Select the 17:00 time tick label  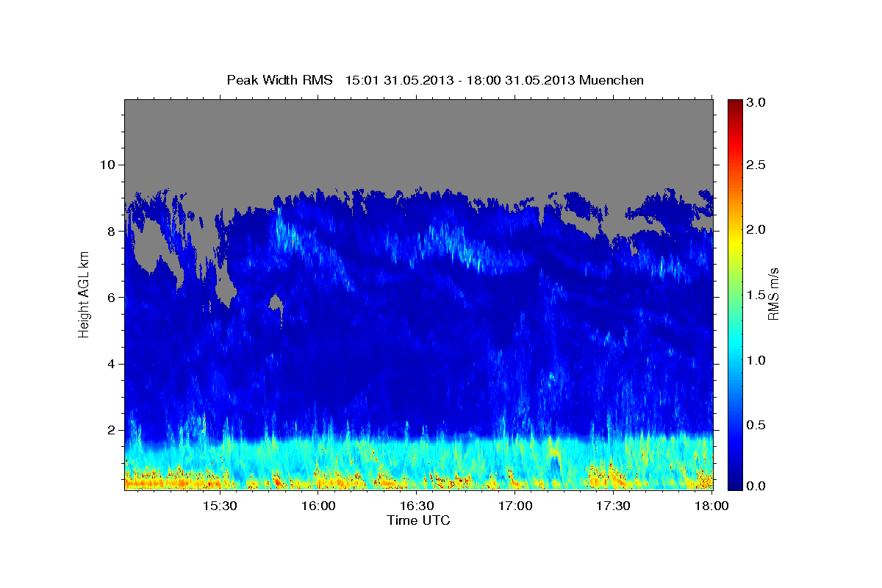(x=515, y=506)
